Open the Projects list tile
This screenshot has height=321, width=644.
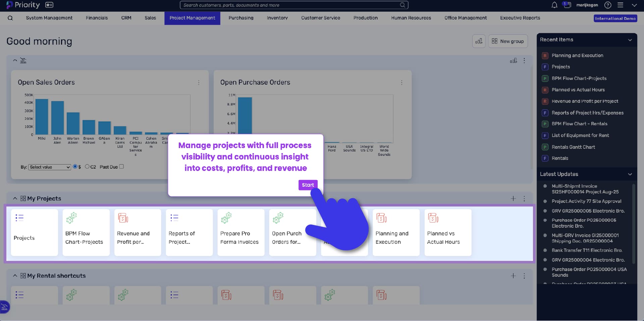pos(34,232)
